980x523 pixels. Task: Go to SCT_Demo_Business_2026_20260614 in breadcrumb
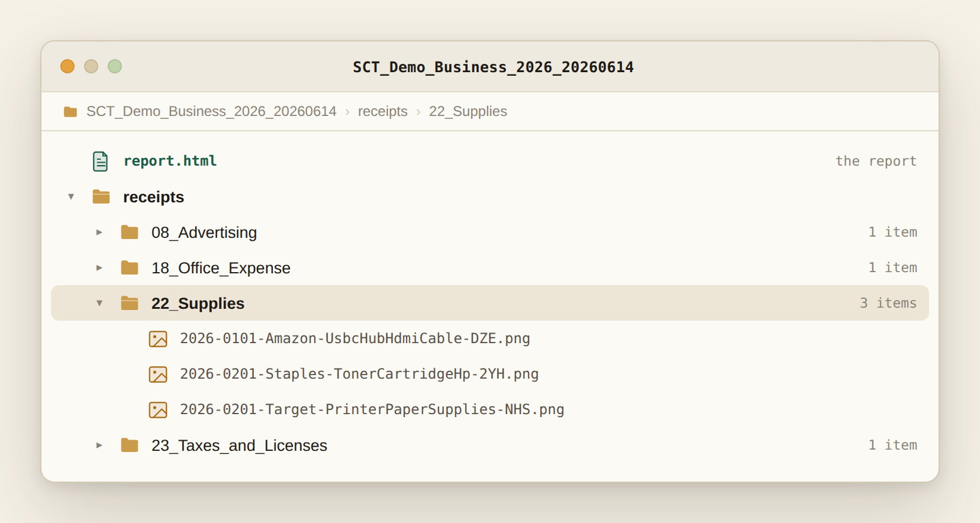(211, 111)
